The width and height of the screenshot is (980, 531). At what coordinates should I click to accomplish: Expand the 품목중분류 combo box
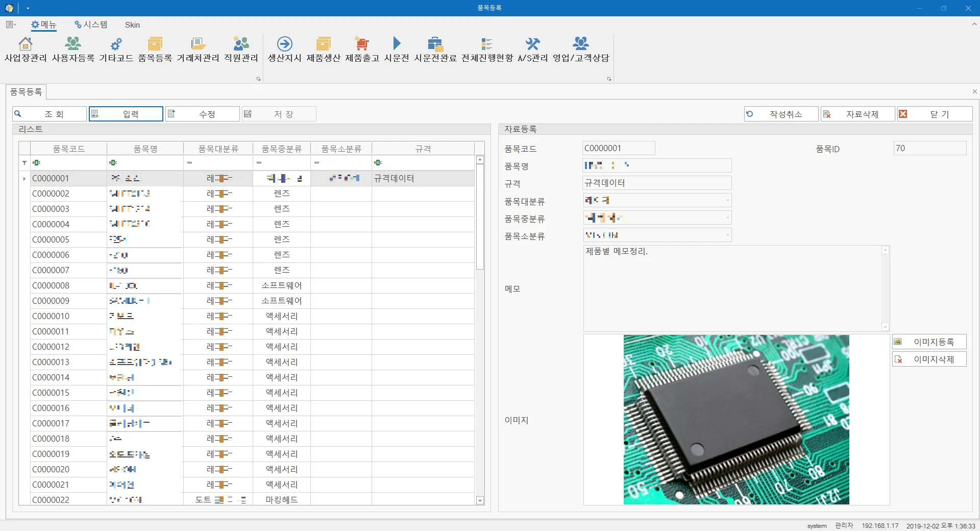(x=727, y=218)
